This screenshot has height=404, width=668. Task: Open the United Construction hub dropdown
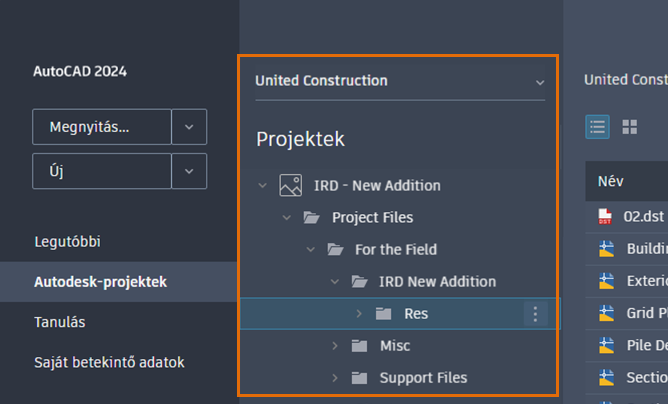(540, 82)
